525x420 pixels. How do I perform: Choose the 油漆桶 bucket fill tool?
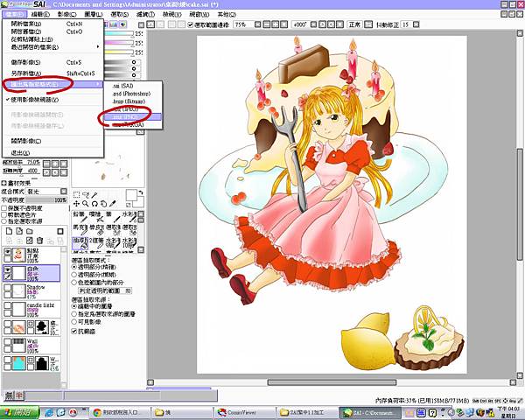pyautogui.click(x=80, y=243)
